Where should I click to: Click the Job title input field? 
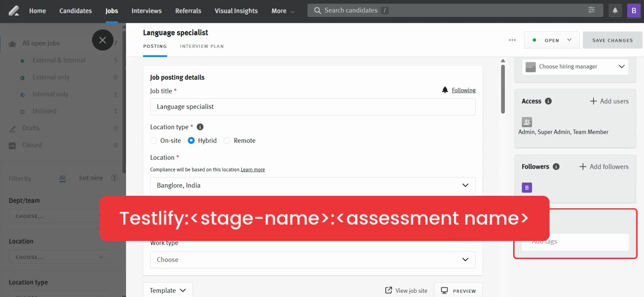pos(313,107)
